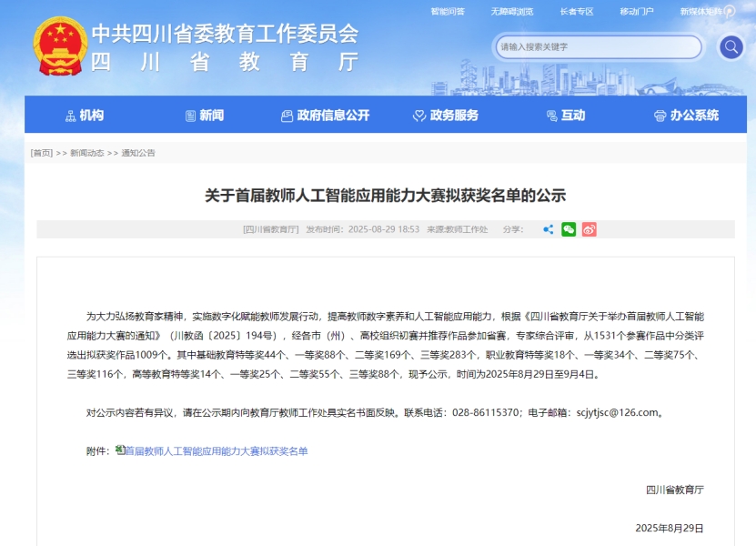Click the pointer icon beside 新媒体矩阵
Viewport: 756px width, 546px height.
(730, 12)
